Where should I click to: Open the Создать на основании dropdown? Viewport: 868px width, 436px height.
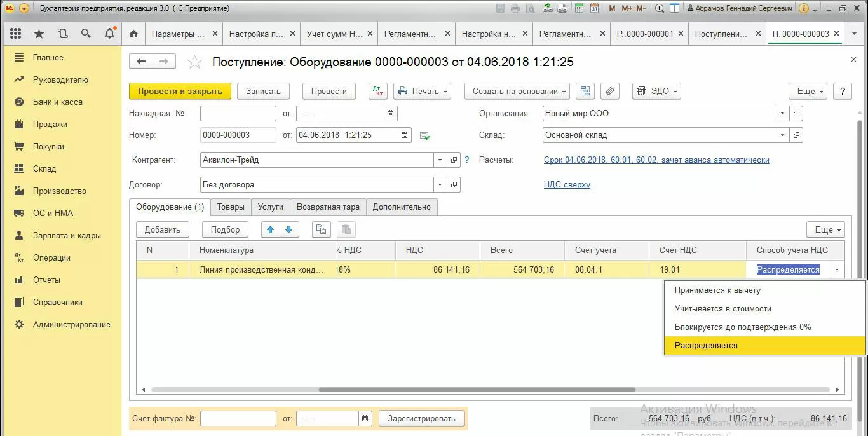coord(516,91)
